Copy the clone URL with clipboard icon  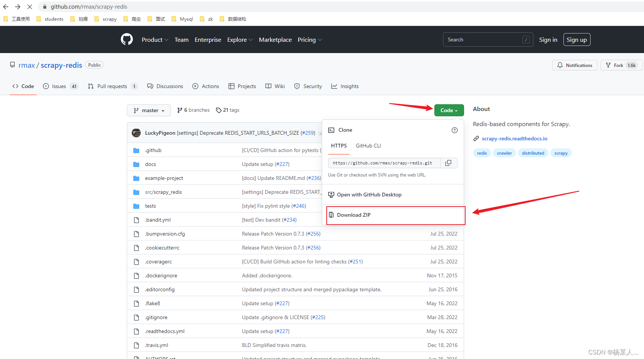pyautogui.click(x=448, y=163)
